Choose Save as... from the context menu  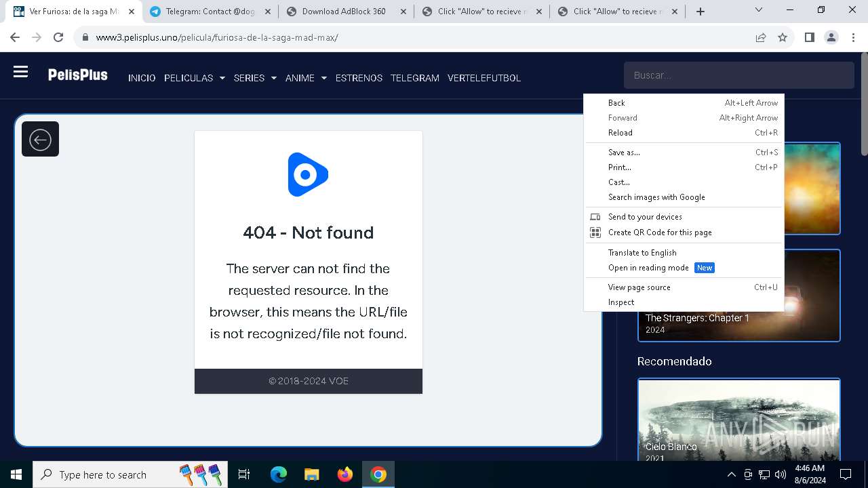pyautogui.click(x=684, y=152)
